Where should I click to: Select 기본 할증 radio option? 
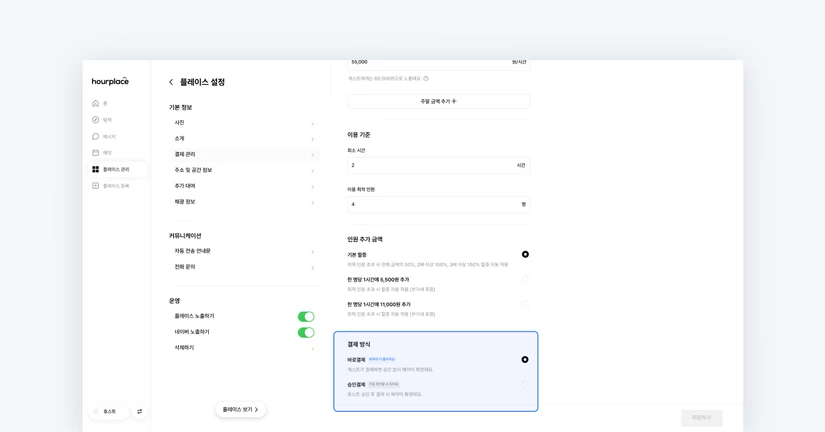pos(525,254)
